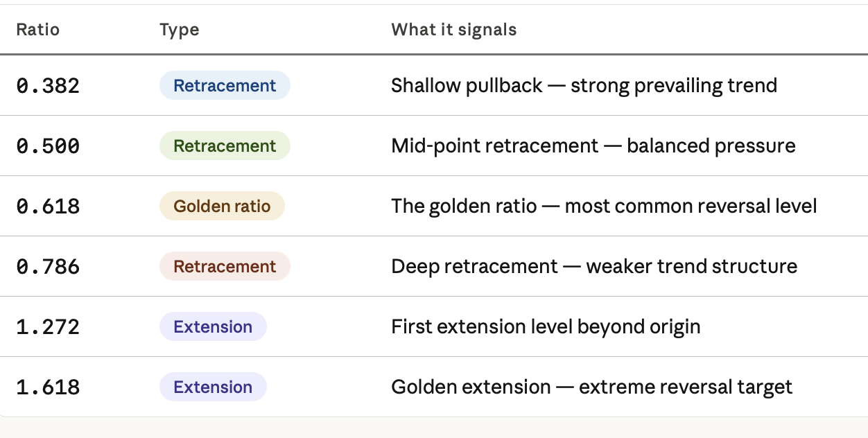The height and width of the screenshot is (438, 868).
Task: Click the Golden ratio badge
Action: pyautogui.click(x=222, y=206)
